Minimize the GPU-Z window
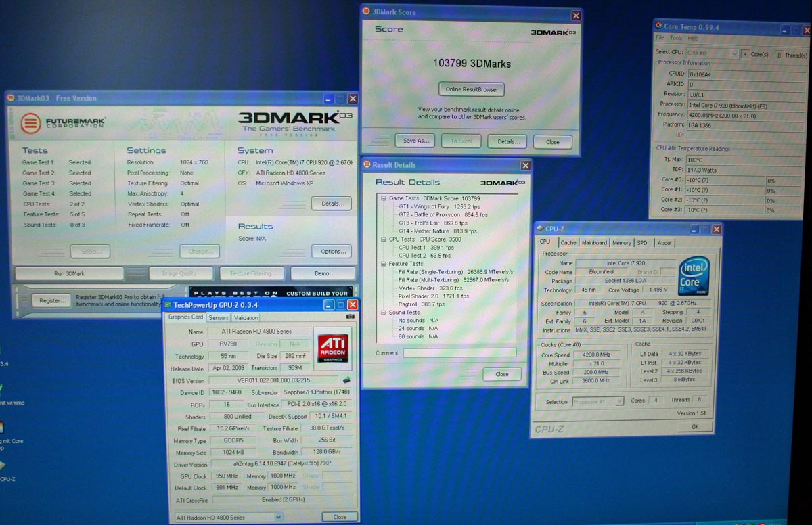The width and height of the screenshot is (812, 525). [x=329, y=305]
